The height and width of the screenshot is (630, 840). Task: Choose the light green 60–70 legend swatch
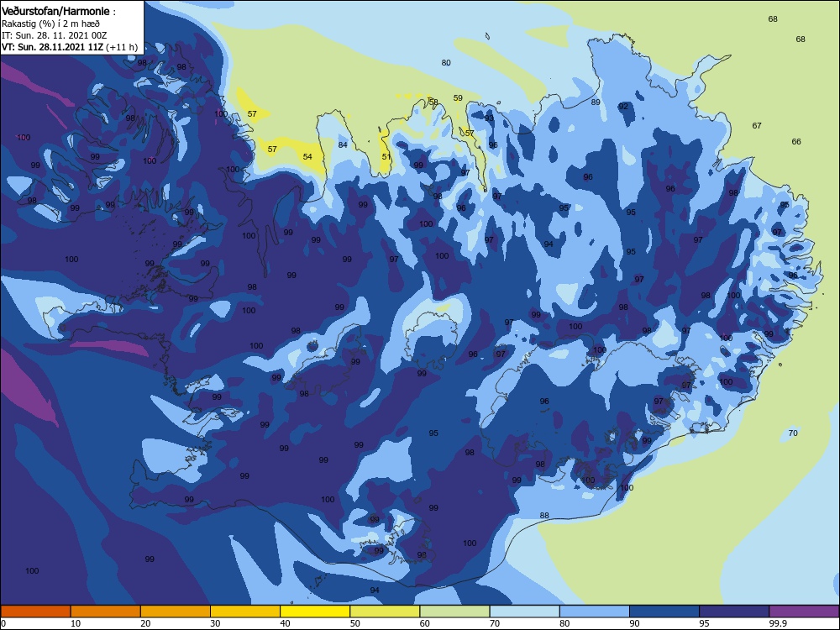tap(454, 612)
